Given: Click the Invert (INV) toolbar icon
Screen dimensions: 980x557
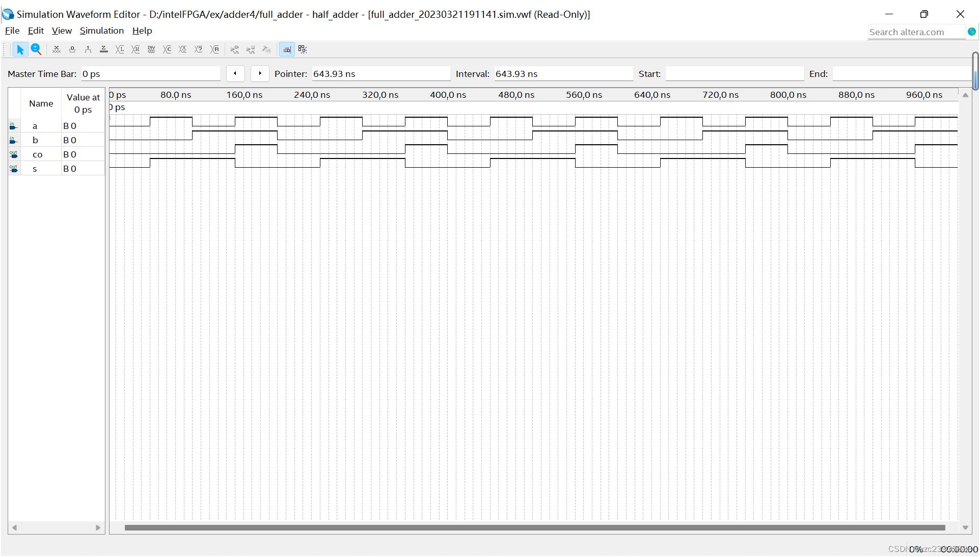Looking at the screenshot, I should pos(151,49).
